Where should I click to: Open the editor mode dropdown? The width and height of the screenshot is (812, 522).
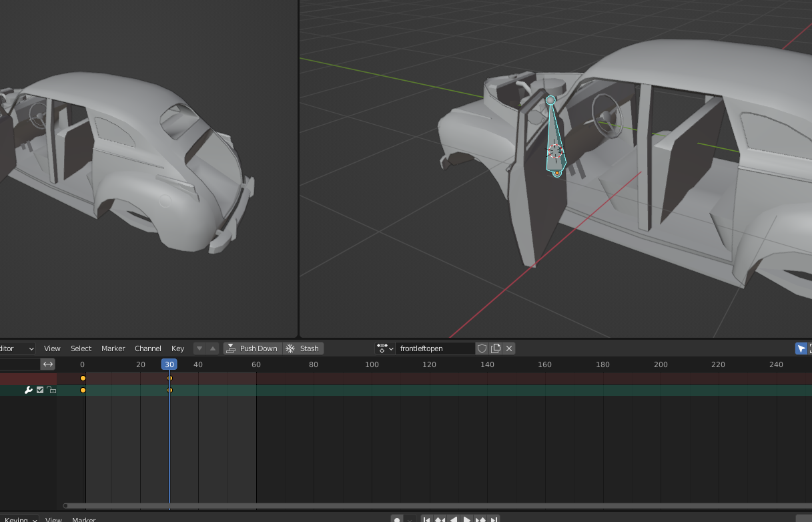tap(17, 348)
